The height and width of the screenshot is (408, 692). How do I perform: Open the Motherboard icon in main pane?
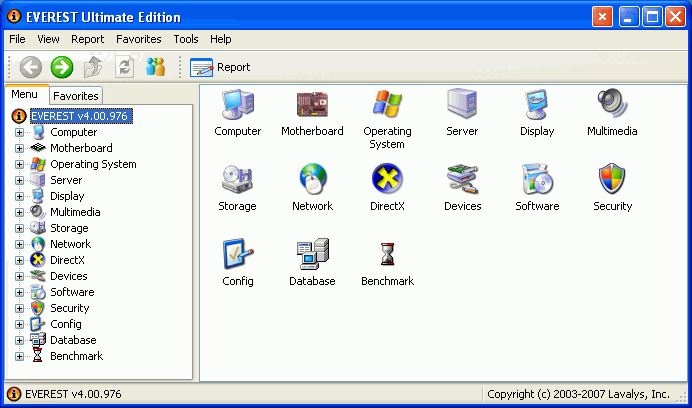point(312,105)
